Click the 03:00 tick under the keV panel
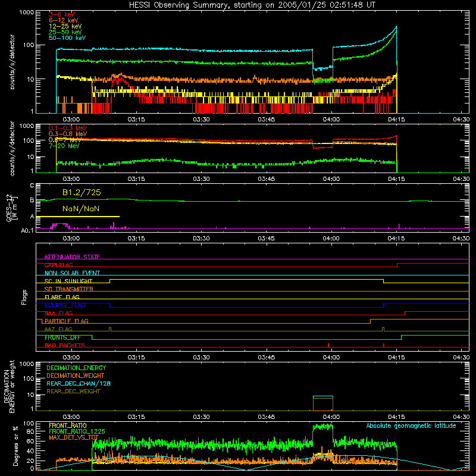476x476 pixels. (x=71, y=120)
